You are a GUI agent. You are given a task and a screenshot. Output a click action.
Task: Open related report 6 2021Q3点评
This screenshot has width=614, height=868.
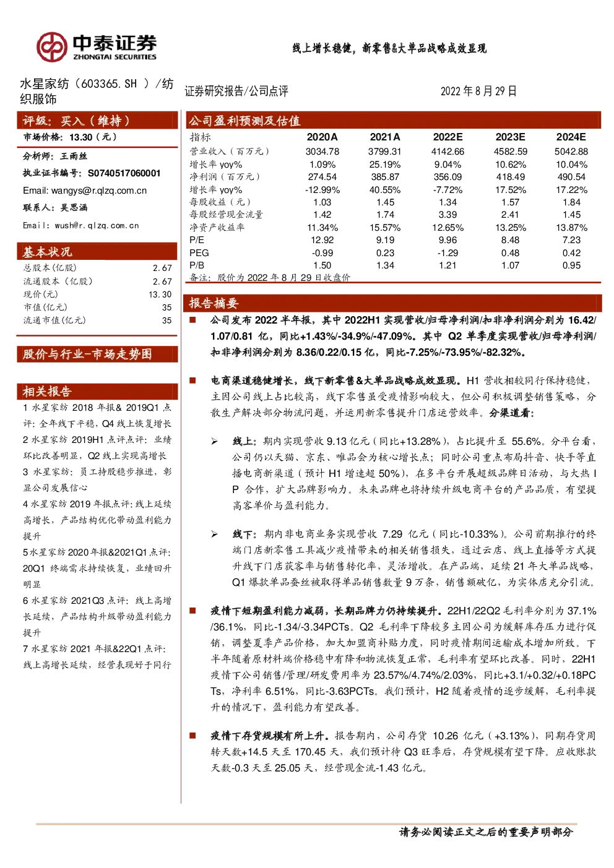click(97, 617)
